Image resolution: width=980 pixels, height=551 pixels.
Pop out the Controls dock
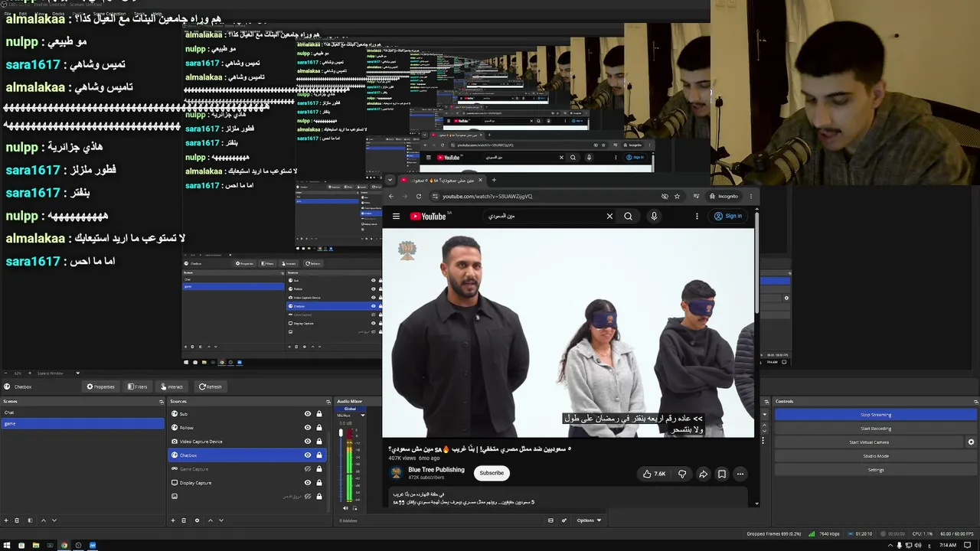tap(975, 401)
